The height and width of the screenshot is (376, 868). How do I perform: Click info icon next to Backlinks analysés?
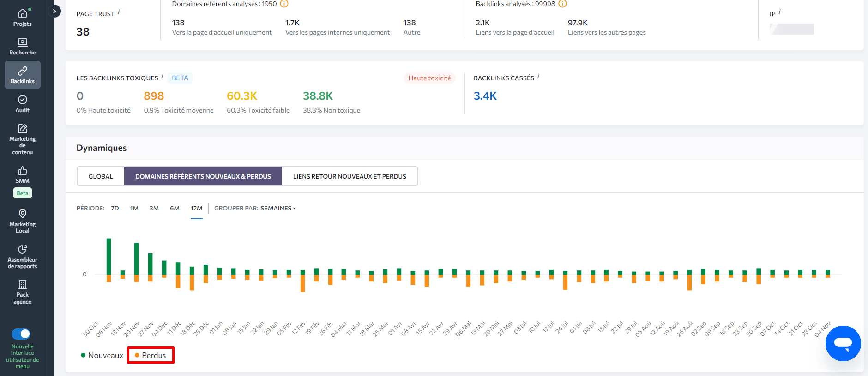[x=562, y=4]
